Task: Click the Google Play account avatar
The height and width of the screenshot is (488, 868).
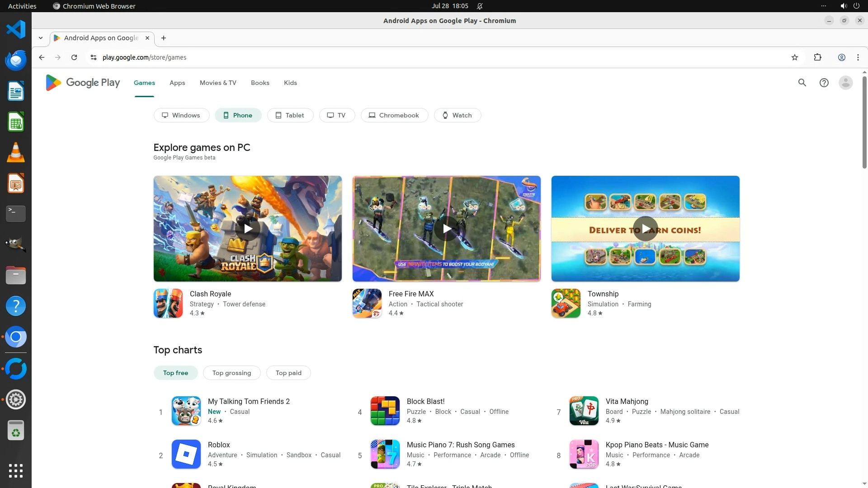Action: [845, 83]
